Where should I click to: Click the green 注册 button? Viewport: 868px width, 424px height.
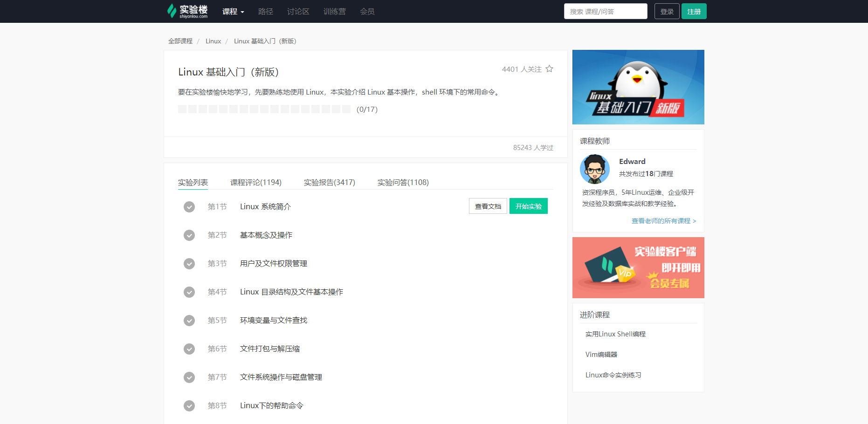point(694,11)
